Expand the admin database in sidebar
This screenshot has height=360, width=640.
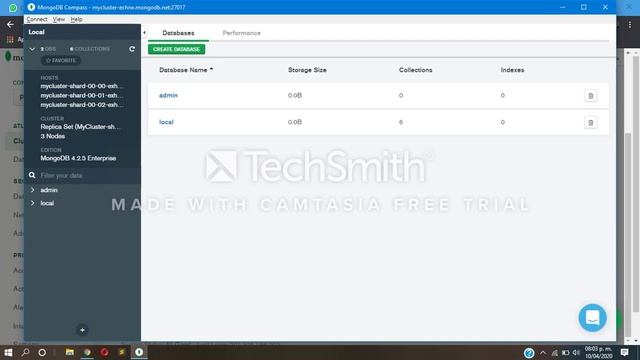pos(32,190)
